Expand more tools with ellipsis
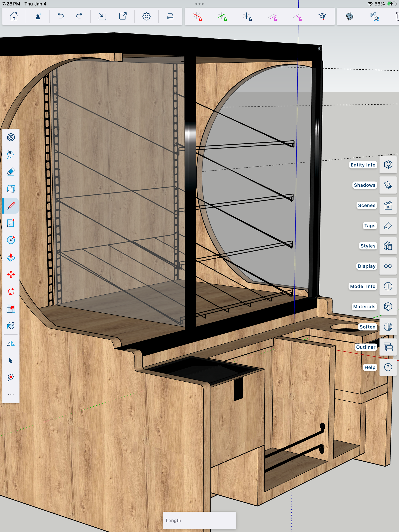This screenshot has width=399, height=532. [11, 395]
